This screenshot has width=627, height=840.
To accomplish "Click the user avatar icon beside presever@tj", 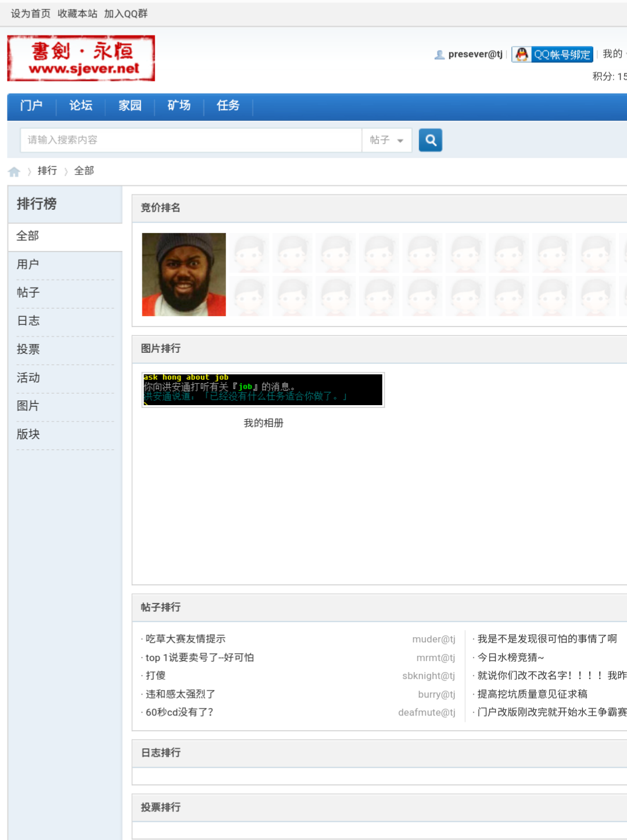I will [439, 55].
